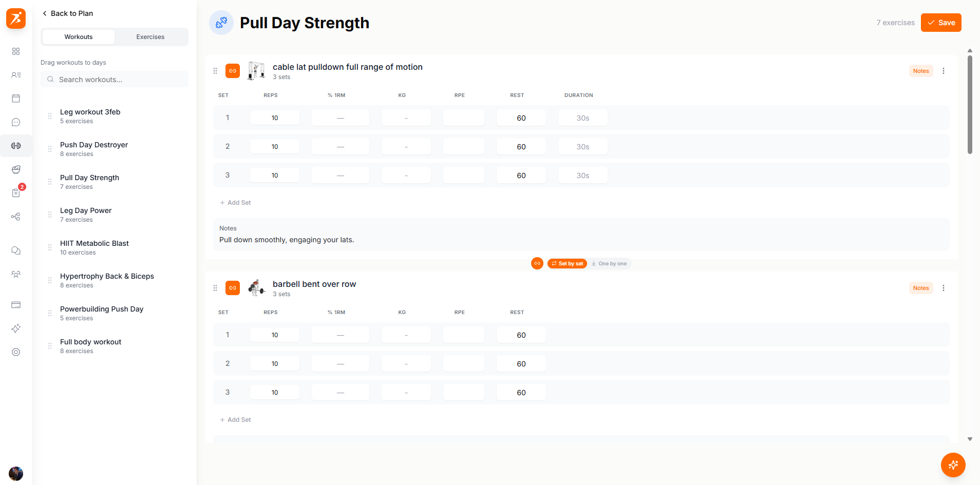
Task: Open the clipboard icon with notification badge
Action: tap(16, 193)
